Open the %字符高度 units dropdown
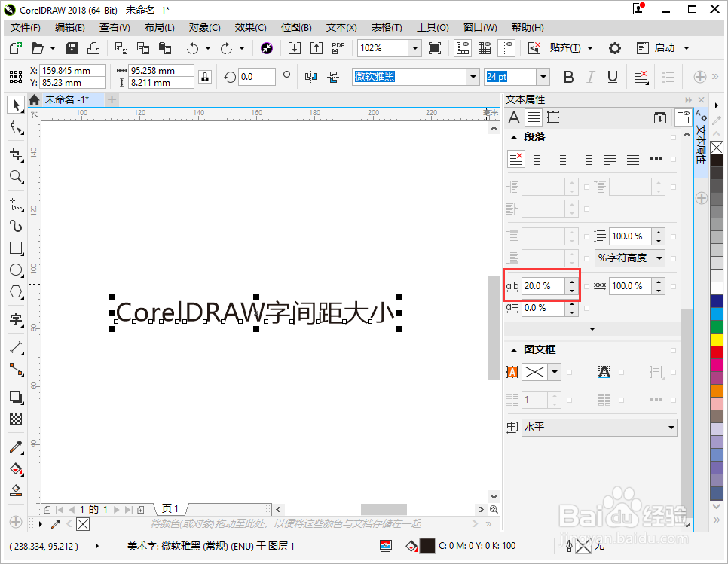728x564 pixels. click(630, 258)
